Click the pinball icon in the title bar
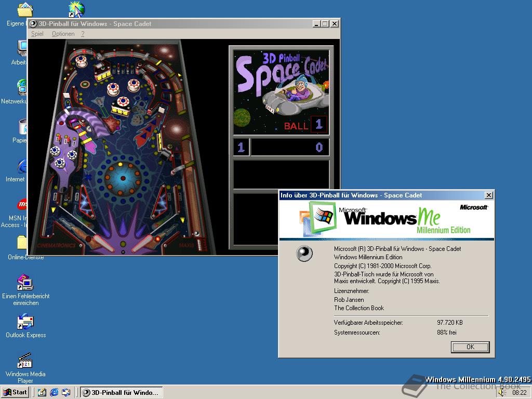The width and height of the screenshot is (532, 399). [x=33, y=24]
